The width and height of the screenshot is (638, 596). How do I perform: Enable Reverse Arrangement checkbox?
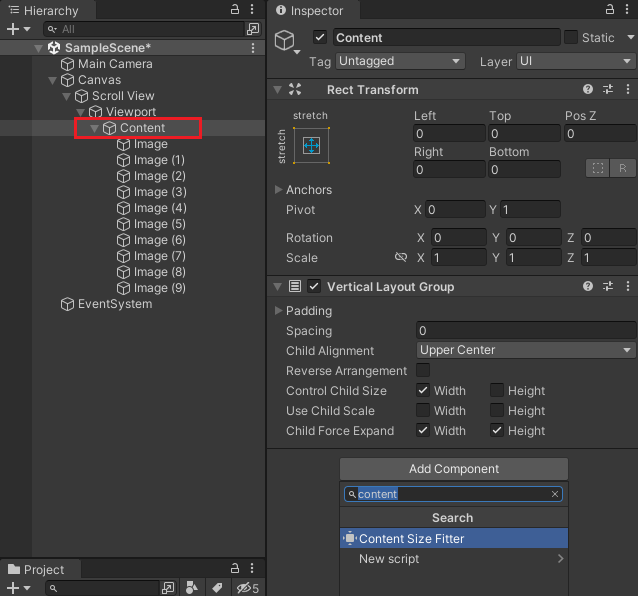click(423, 370)
